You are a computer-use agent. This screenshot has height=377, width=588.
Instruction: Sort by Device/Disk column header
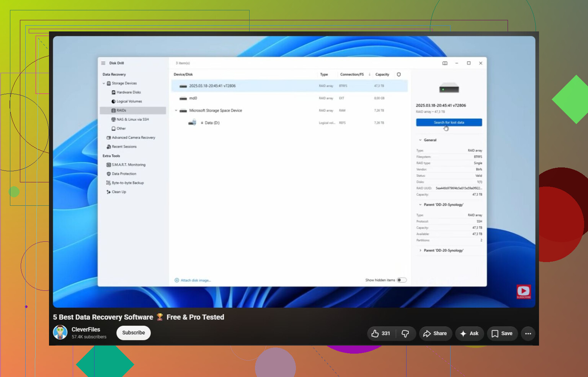[183, 75]
